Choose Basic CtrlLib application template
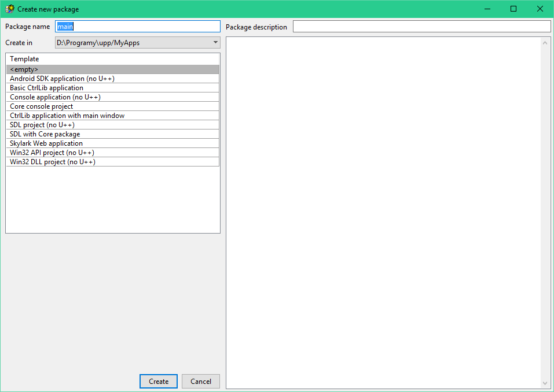 (112, 88)
